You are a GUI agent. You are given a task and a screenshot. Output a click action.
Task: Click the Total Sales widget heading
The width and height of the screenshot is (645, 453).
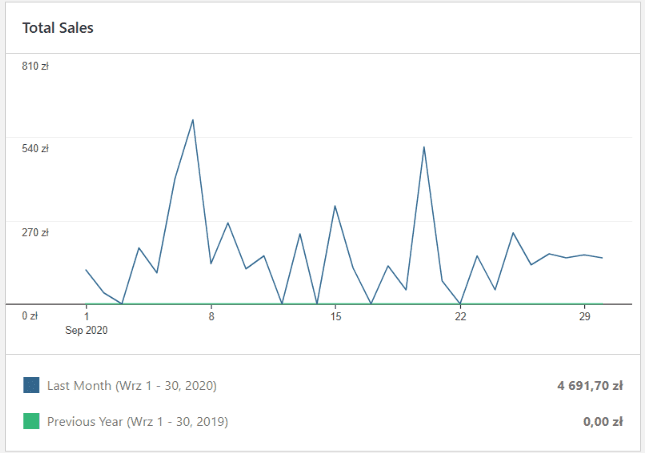(x=58, y=28)
